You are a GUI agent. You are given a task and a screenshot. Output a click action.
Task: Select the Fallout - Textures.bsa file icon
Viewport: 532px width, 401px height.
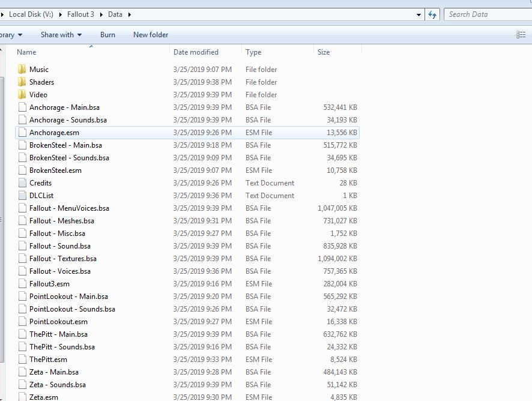click(22, 259)
